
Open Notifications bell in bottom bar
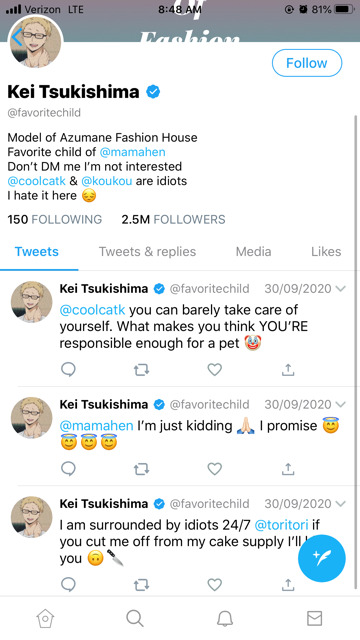[224, 618]
